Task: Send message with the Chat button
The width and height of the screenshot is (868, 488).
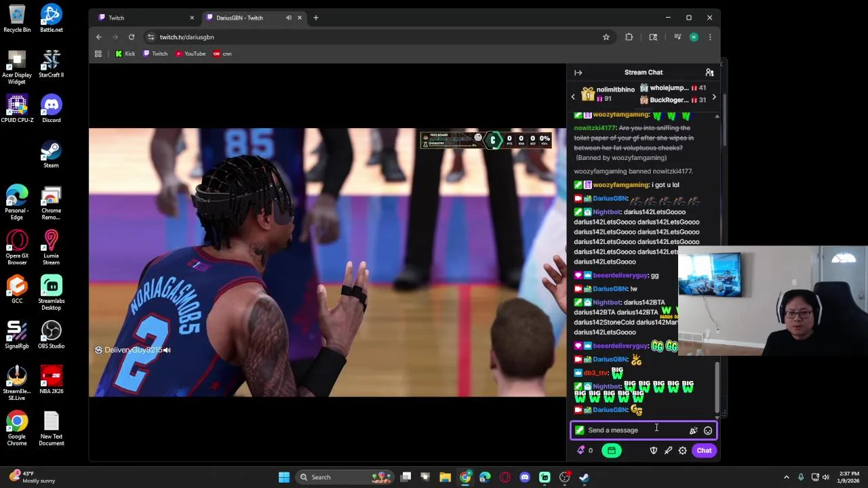Action: point(704,451)
